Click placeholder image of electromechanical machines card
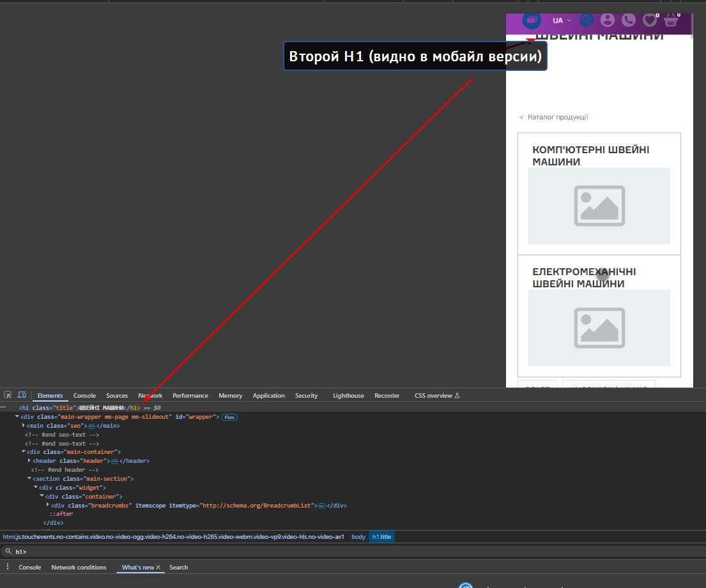 (x=599, y=328)
